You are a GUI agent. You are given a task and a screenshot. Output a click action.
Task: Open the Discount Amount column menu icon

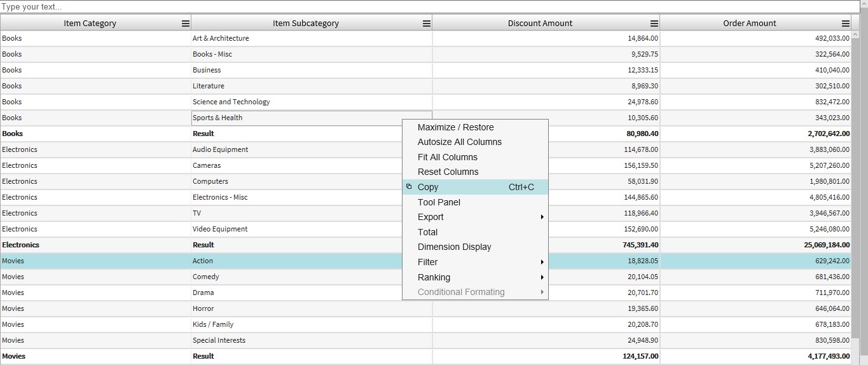(654, 24)
